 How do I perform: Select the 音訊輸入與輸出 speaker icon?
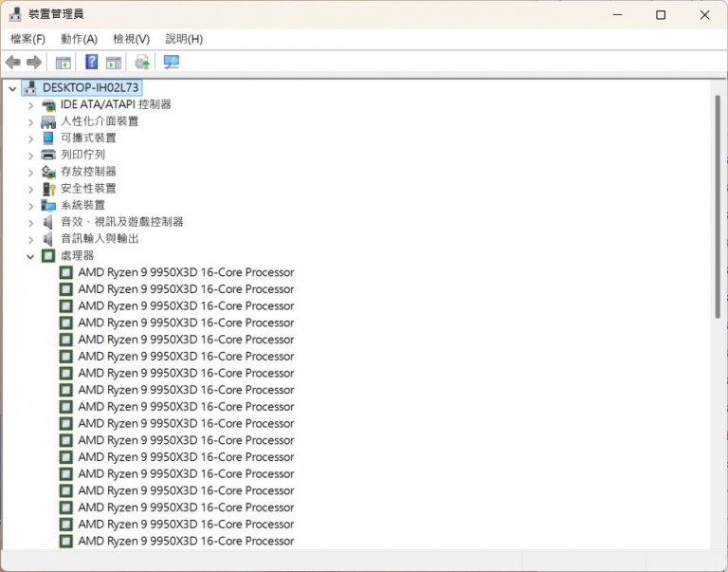click(47, 239)
